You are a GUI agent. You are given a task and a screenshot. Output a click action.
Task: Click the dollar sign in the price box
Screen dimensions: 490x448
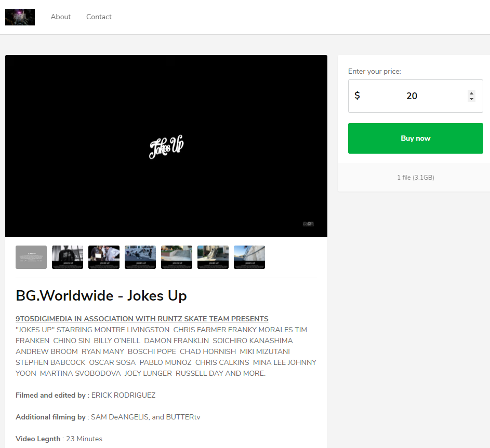tap(357, 96)
